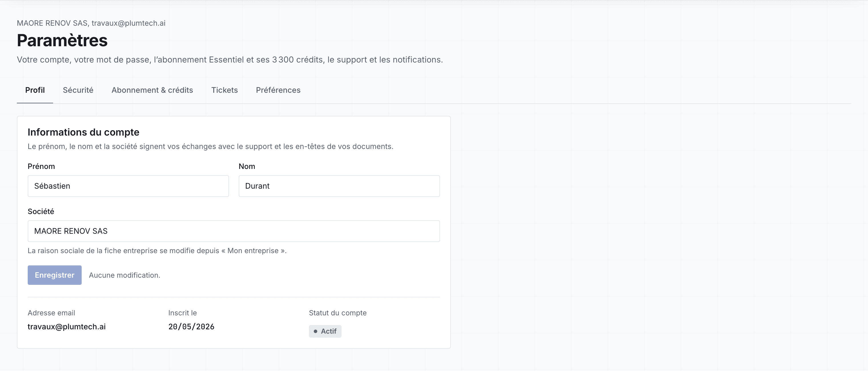This screenshot has width=868, height=371.
Task: Click the Actif account status badge
Action: [325, 332]
